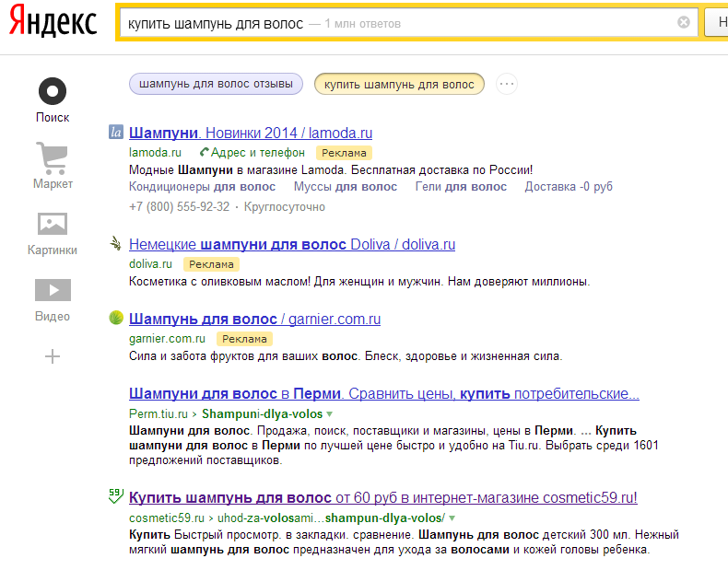Click the cosmetic59 favicon
Image resolution: width=728 pixels, height=570 pixels.
coord(115,495)
